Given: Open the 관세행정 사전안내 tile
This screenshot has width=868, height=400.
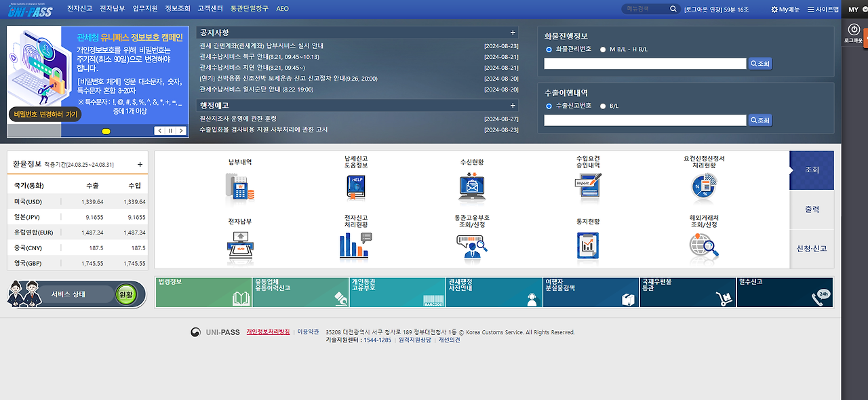Looking at the screenshot, I should 494,292.
